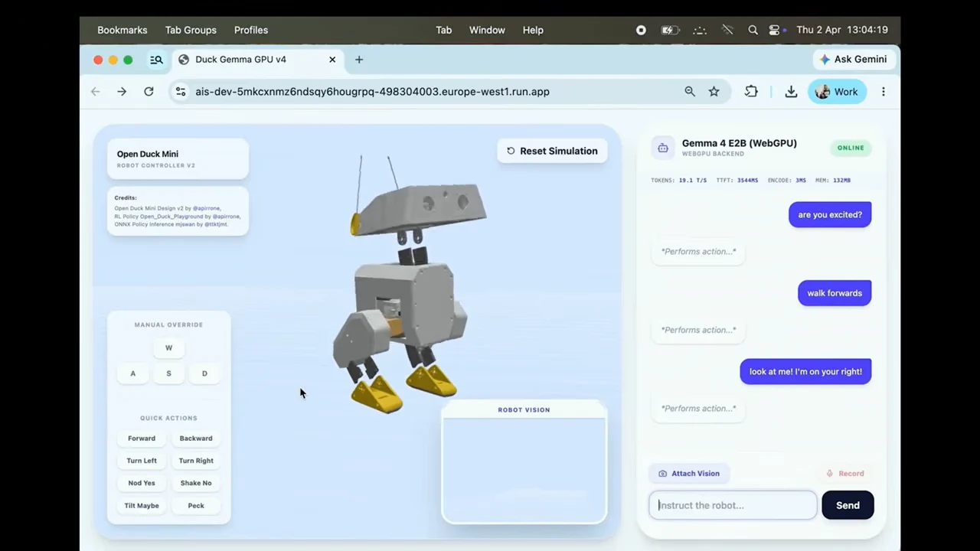Click the TTFT 3544MS stat

click(x=737, y=181)
